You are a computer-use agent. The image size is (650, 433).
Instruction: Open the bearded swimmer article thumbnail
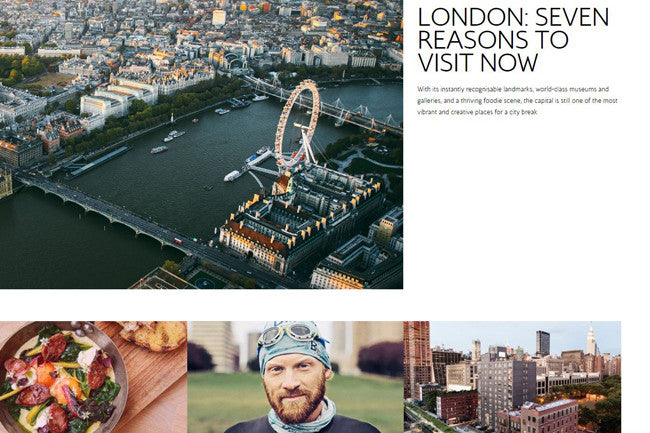pos(296,377)
